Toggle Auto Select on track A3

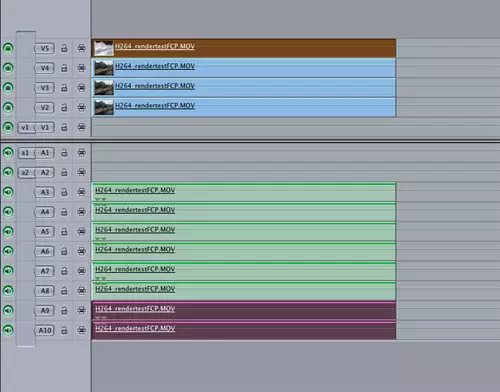point(81,192)
